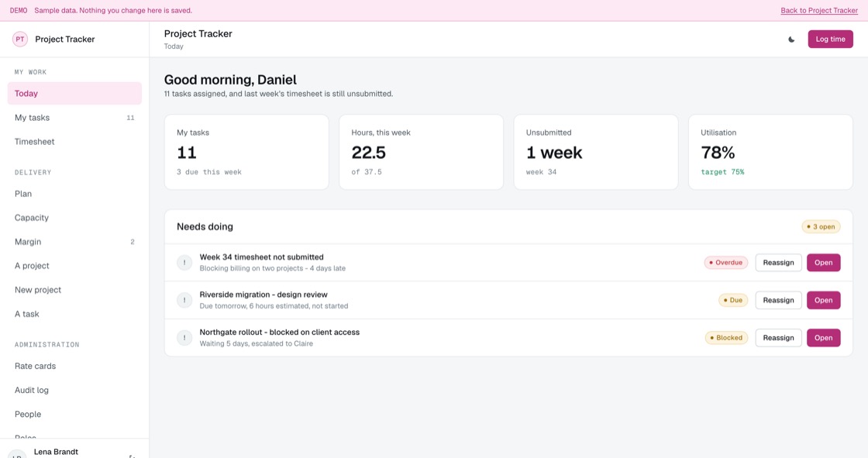
Task: Click the alert icon beside Northgate rollout
Action: [184, 338]
